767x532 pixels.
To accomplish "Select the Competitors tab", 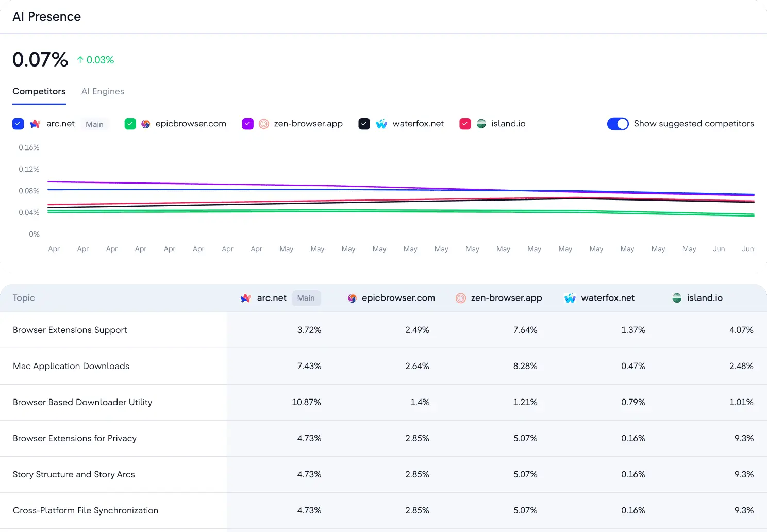I will (x=39, y=91).
